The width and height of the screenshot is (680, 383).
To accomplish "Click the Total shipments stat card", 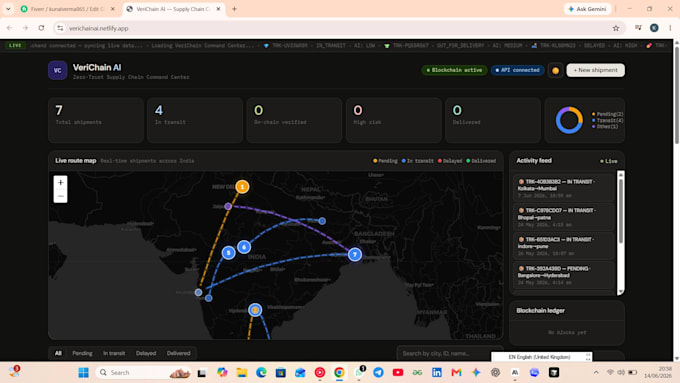I will 96,120.
